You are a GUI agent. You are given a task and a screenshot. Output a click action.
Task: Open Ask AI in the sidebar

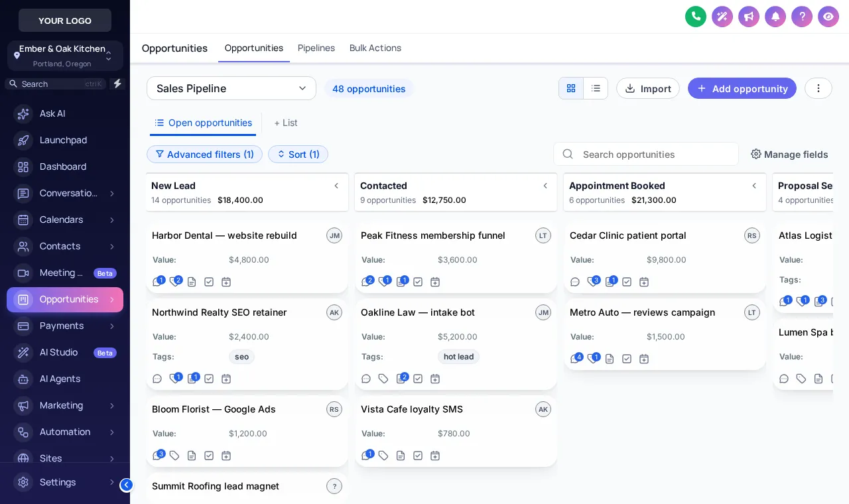point(65,113)
